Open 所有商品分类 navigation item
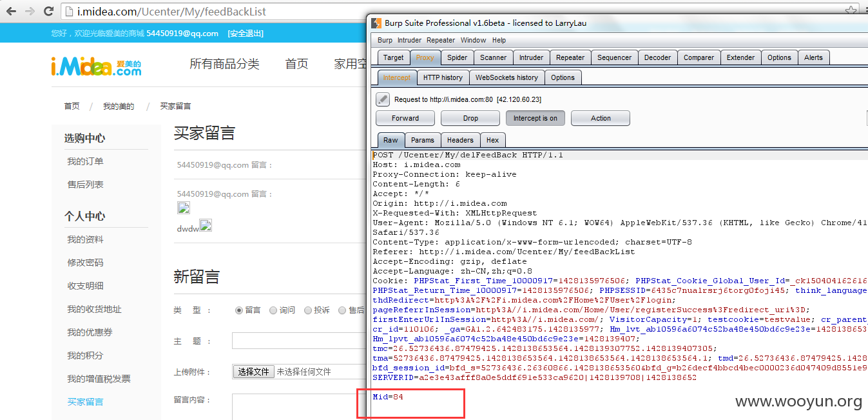Screen dimensions: 868x420 (224, 64)
